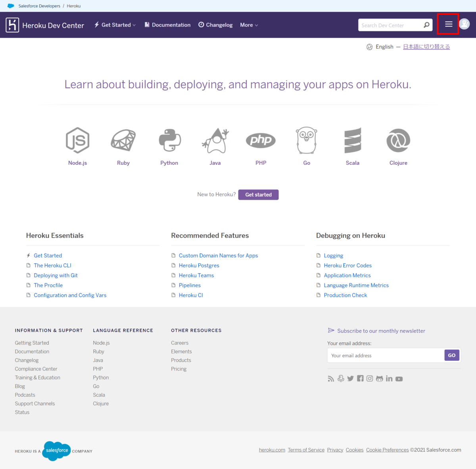Image resolution: width=476 pixels, height=469 pixels.
Task: Open the Pipelines article
Action: tap(190, 285)
